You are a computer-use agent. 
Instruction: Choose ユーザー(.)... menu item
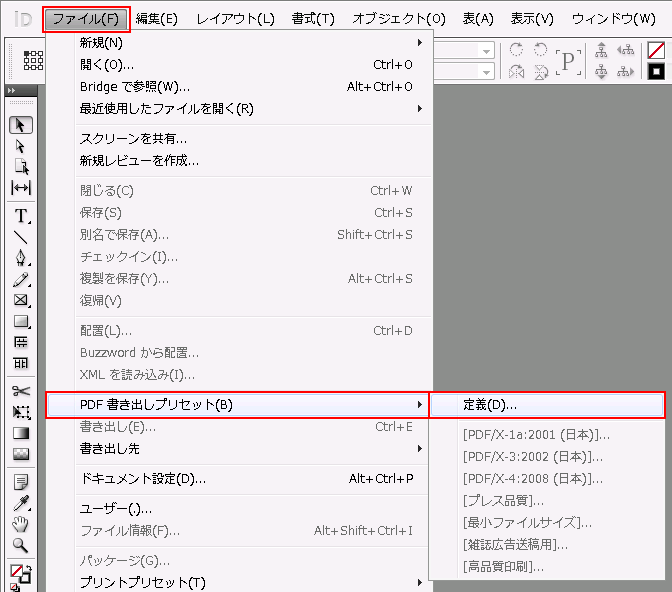tap(239, 509)
